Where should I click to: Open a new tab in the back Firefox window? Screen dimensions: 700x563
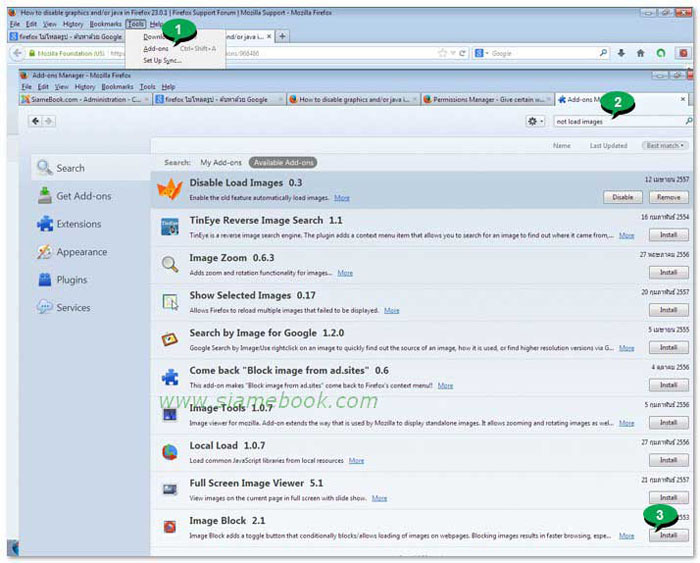[x=282, y=36]
